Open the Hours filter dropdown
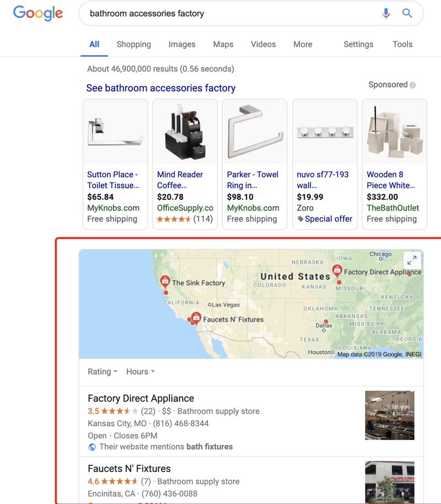 (x=140, y=372)
